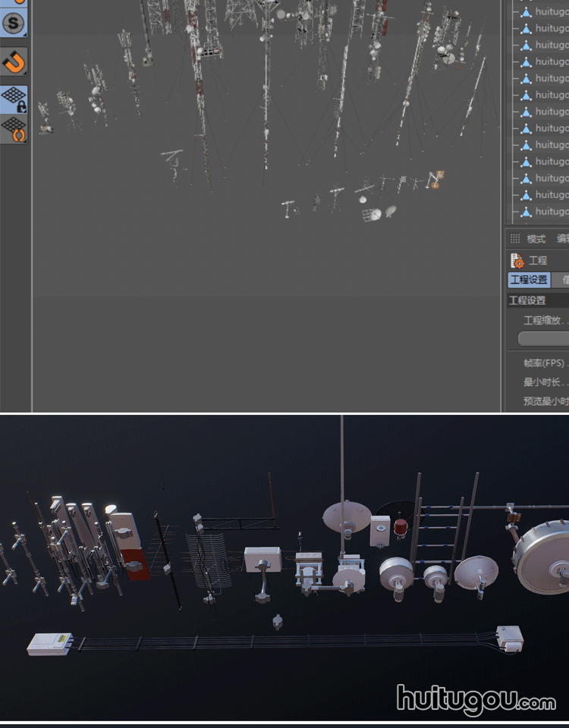
Task: Switch to the highlighted 工程设置 tab
Action: (x=529, y=280)
